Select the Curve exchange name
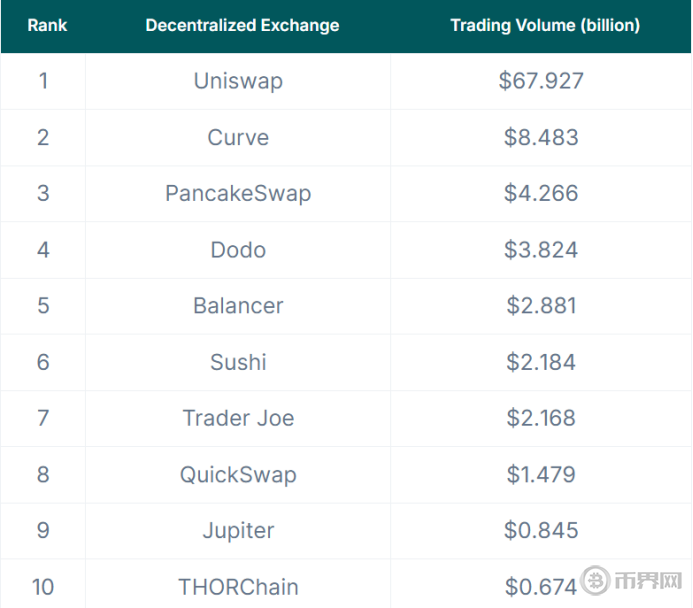The width and height of the screenshot is (693, 608). tap(238, 137)
